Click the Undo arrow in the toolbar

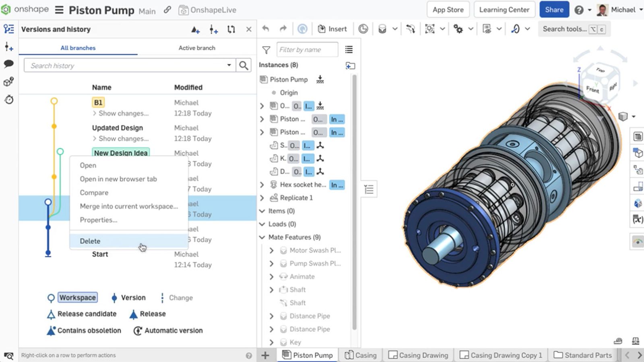[x=266, y=29]
